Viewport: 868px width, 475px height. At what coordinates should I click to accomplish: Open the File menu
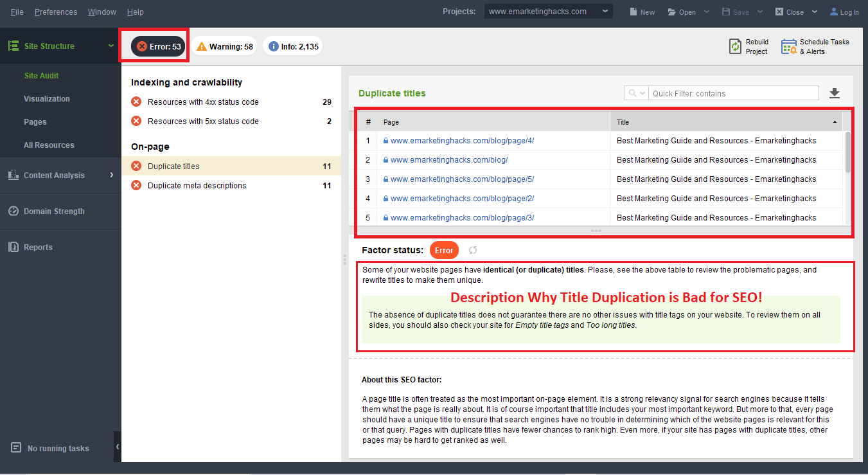pyautogui.click(x=17, y=12)
